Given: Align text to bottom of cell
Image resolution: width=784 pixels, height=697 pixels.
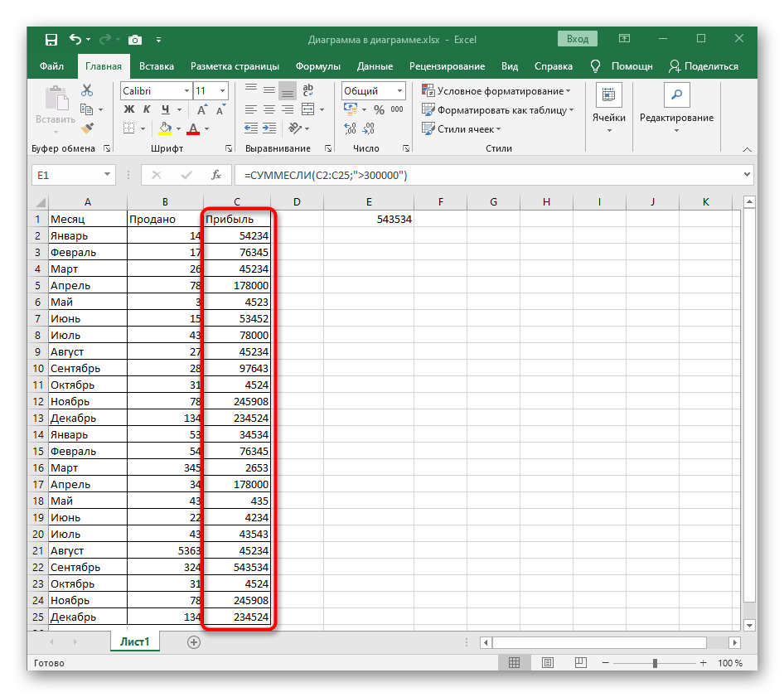Looking at the screenshot, I should click(x=288, y=90).
